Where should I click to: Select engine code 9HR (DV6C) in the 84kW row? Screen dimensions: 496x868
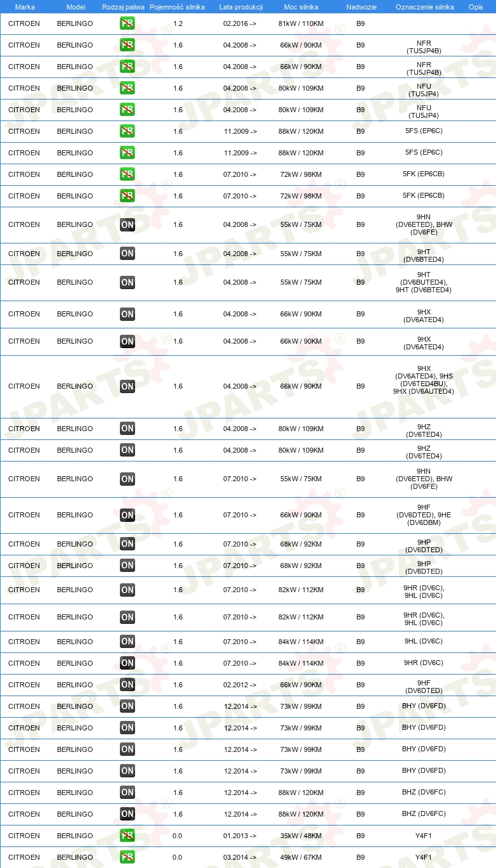coord(424,663)
